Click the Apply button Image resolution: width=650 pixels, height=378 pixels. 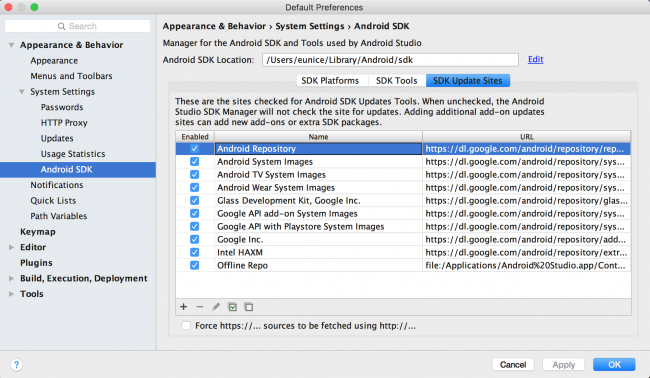click(x=563, y=364)
